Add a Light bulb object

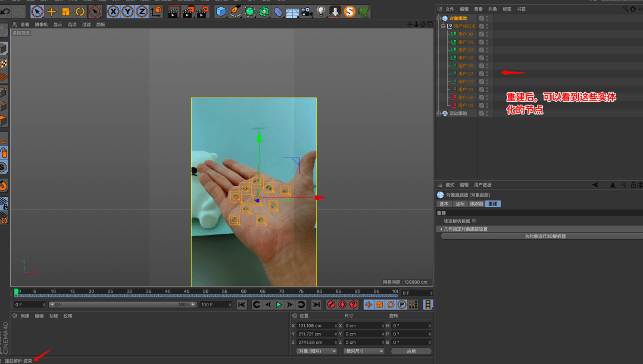pyautogui.click(x=321, y=11)
